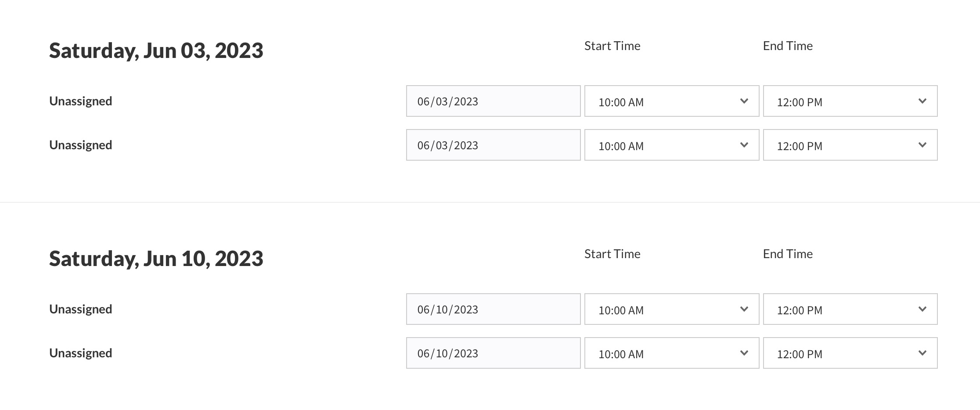Click End Time label in Jun 10 section

pyautogui.click(x=788, y=254)
